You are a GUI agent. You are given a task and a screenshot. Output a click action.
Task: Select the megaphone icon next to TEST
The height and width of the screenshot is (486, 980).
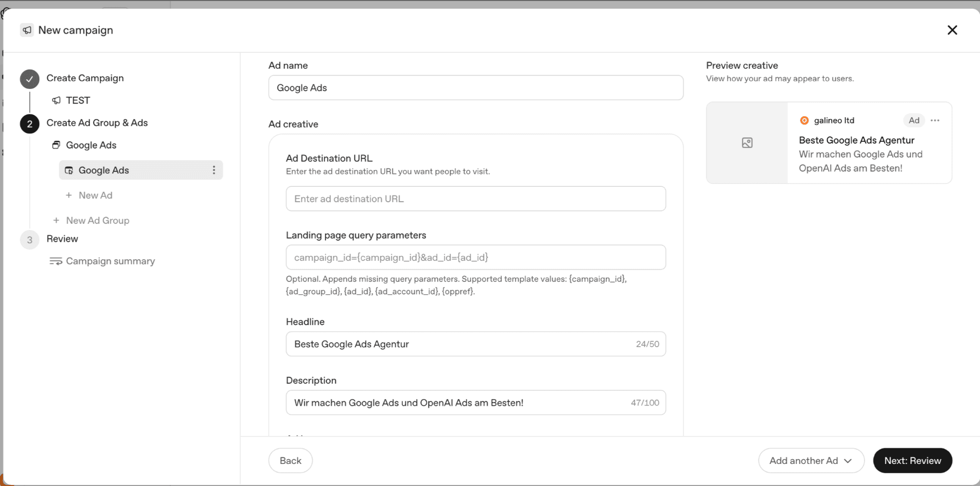(56, 100)
